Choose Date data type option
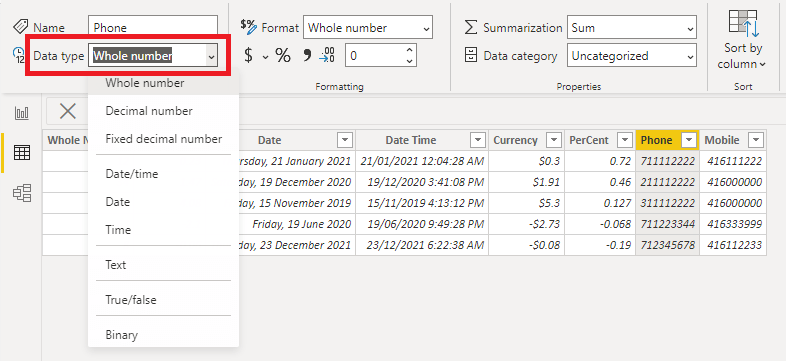This screenshot has height=361, width=786. tap(163, 202)
